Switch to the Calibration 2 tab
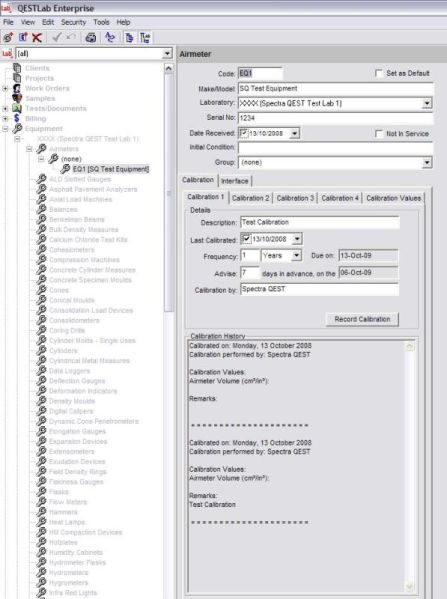Image resolution: width=447 pixels, height=599 pixels. click(x=251, y=198)
